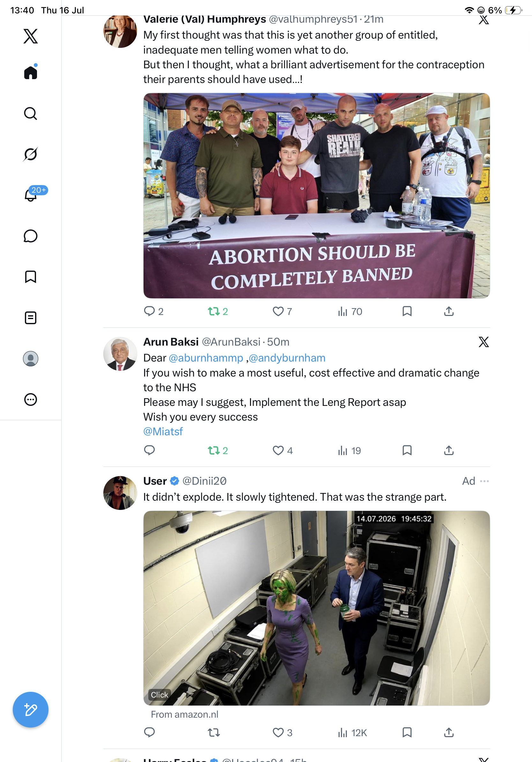This screenshot has height=762, width=532.
Task: Open Lists icon in sidebar
Action: click(31, 317)
